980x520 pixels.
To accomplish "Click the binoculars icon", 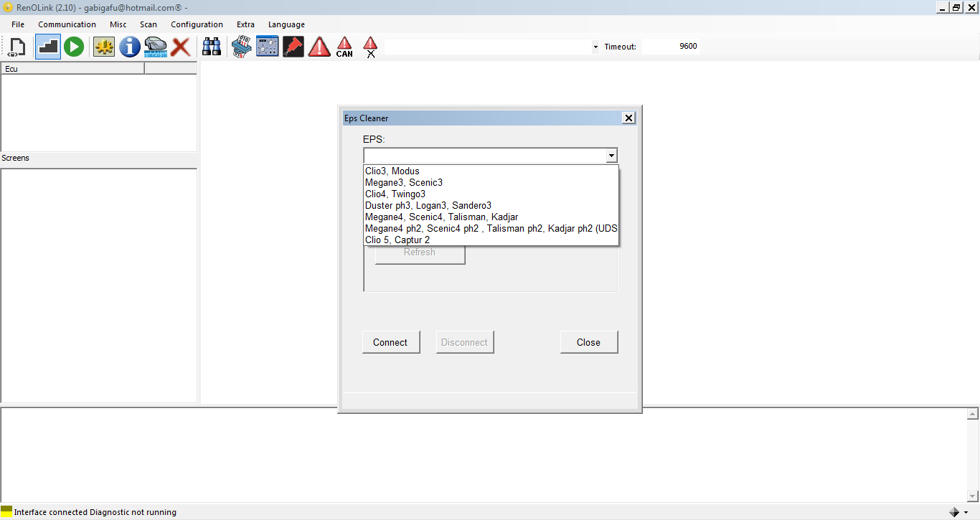I will click(211, 47).
